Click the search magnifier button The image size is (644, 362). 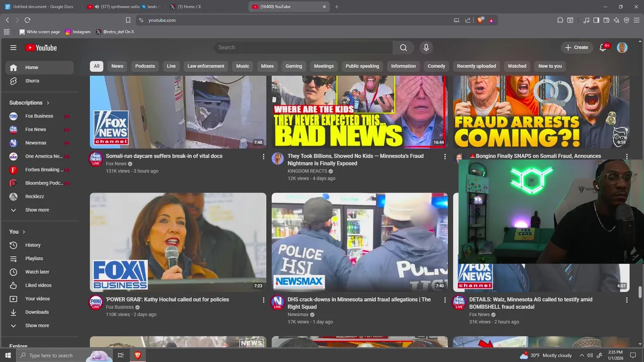tap(404, 47)
